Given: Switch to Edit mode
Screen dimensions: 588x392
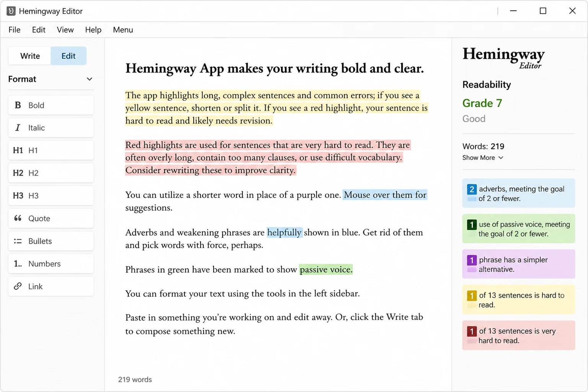Looking at the screenshot, I should (x=69, y=56).
